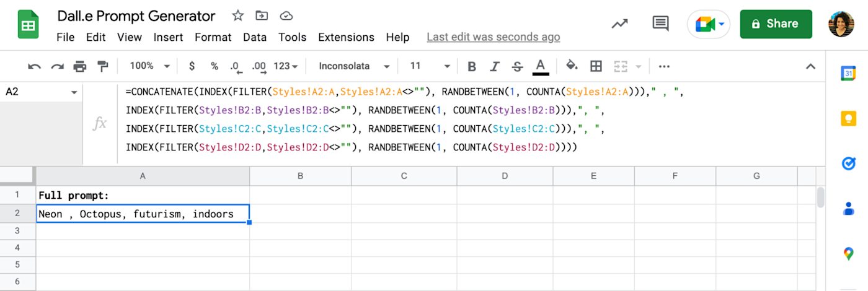Open the fill color picker

(572, 66)
